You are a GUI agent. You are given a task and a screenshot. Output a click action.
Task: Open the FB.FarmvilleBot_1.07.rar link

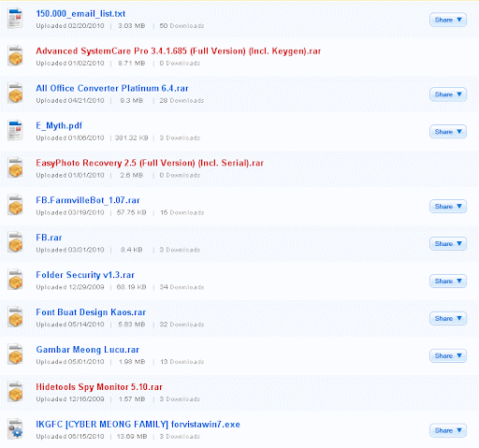88,200
